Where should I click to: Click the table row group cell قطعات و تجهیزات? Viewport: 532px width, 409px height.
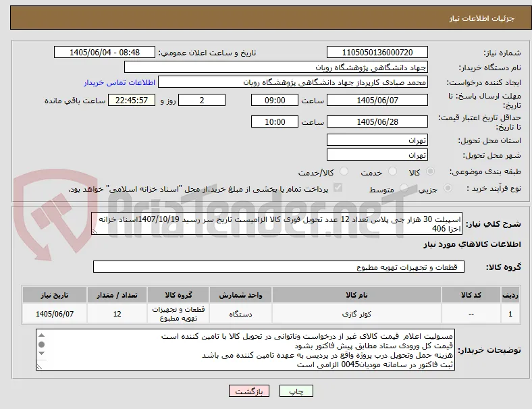coord(178,314)
